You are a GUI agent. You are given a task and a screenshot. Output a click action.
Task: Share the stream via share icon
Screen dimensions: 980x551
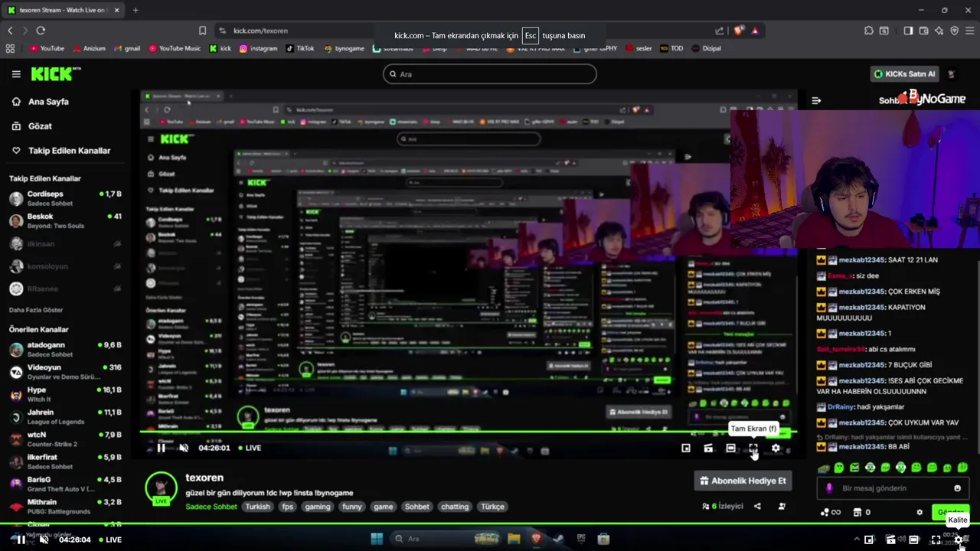(757, 506)
